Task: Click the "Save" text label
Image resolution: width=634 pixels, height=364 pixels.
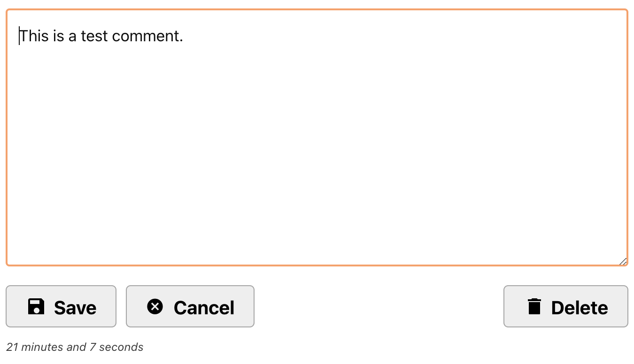Action: pos(75,308)
